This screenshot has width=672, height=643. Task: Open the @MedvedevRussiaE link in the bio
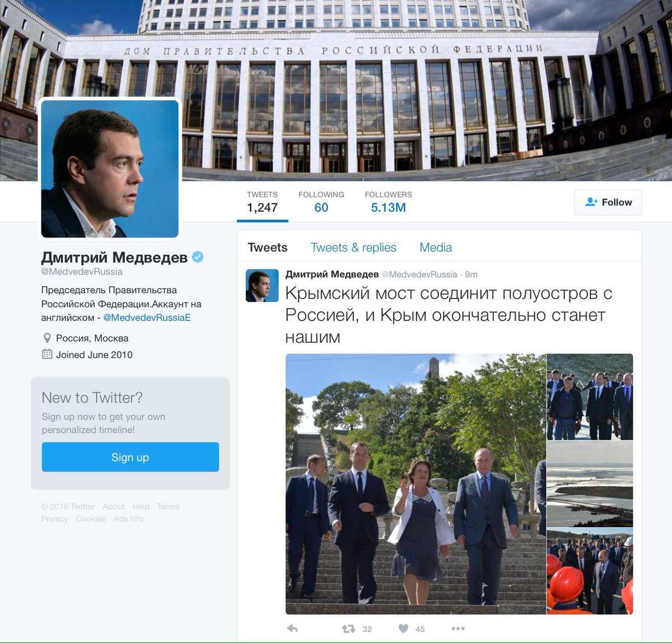[147, 318]
